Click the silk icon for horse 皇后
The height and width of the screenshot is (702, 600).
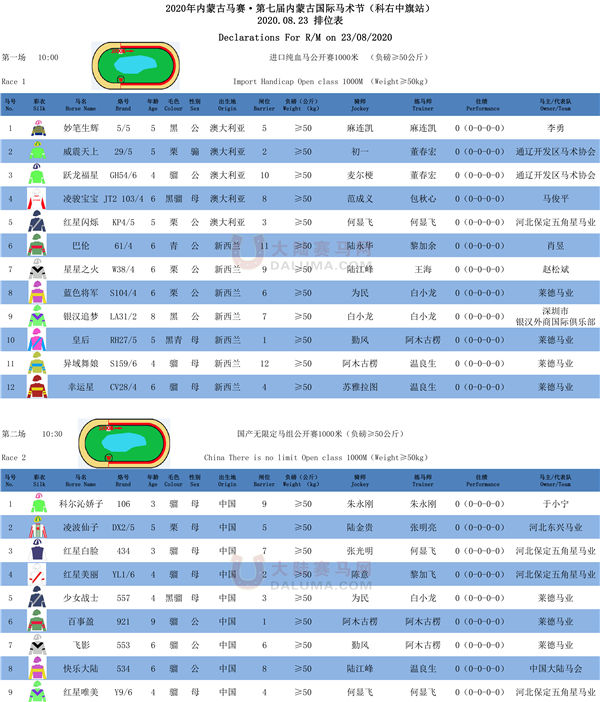[39, 338]
